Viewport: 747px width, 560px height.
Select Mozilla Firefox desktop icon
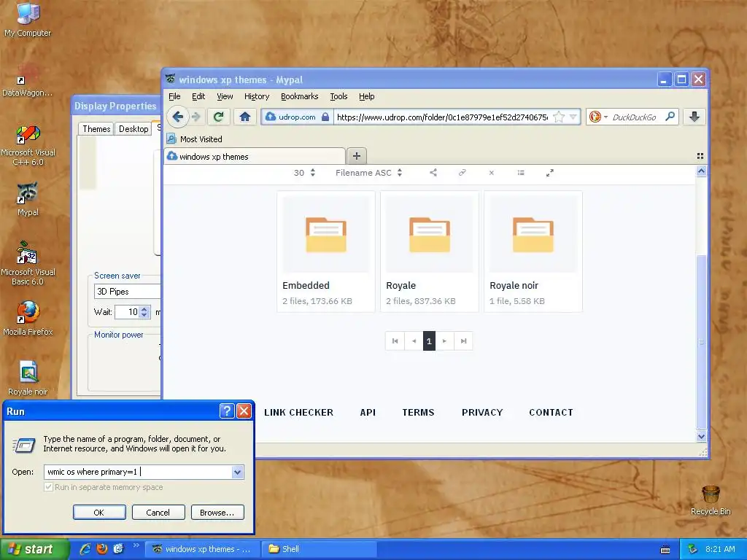click(28, 319)
